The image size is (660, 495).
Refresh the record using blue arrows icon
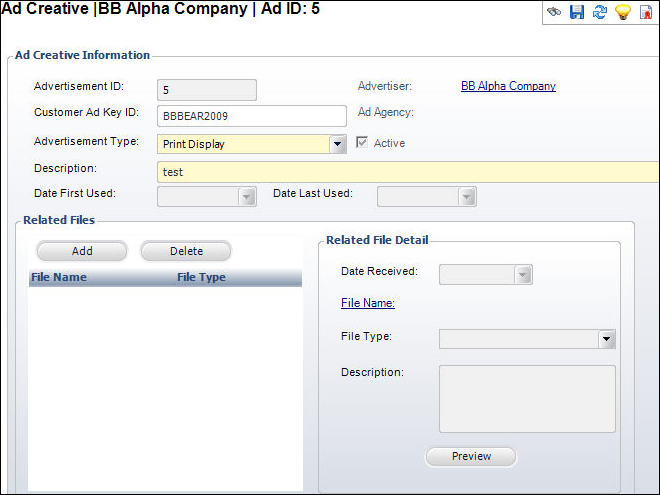click(x=600, y=12)
